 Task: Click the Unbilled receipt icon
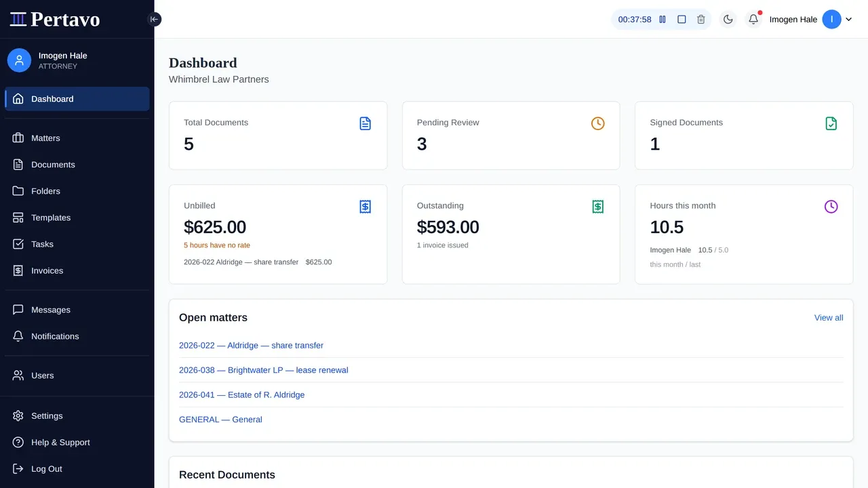coord(365,207)
